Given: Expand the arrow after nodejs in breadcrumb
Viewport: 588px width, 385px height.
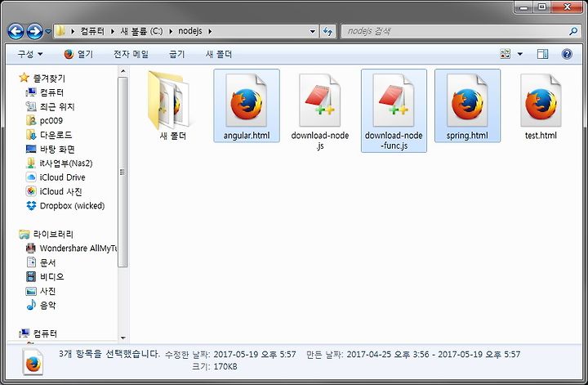Looking at the screenshot, I should tap(210, 32).
